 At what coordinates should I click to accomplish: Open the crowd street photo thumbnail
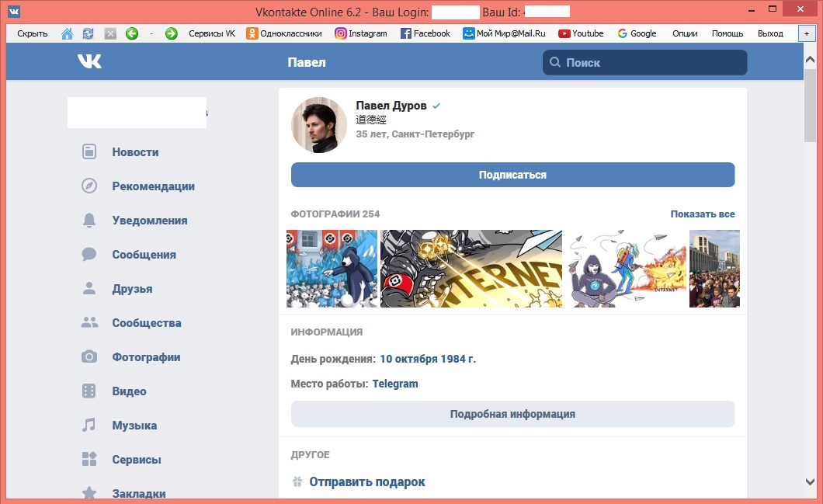(x=714, y=269)
